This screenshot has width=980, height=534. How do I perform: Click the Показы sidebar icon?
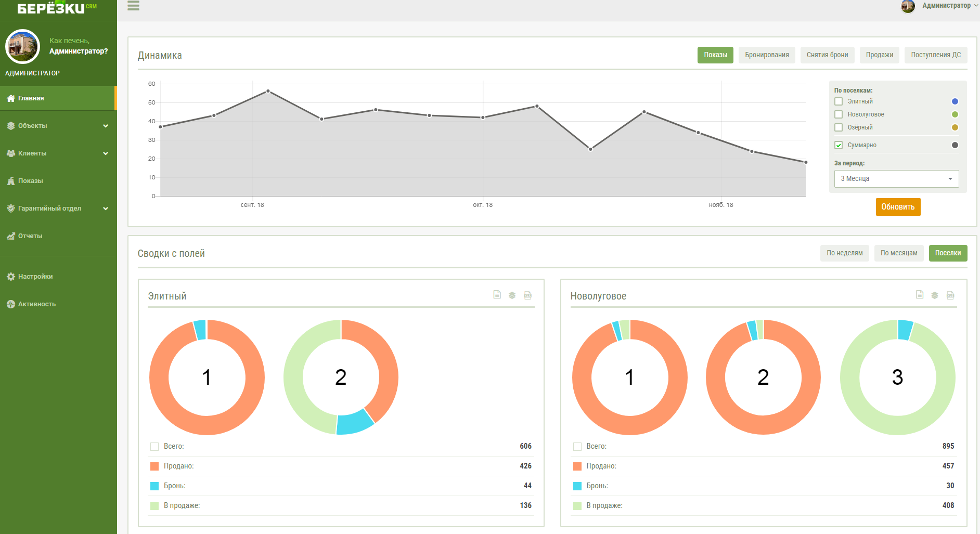[x=11, y=181]
